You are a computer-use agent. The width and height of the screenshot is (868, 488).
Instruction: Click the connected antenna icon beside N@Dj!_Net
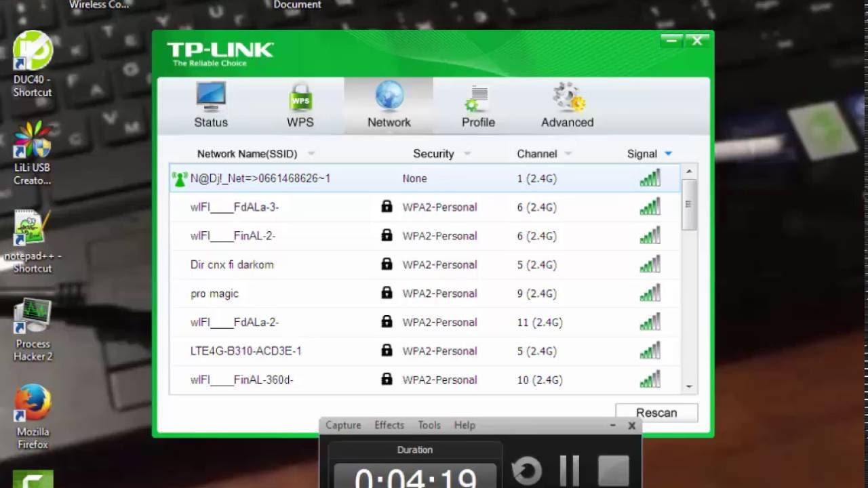point(180,179)
